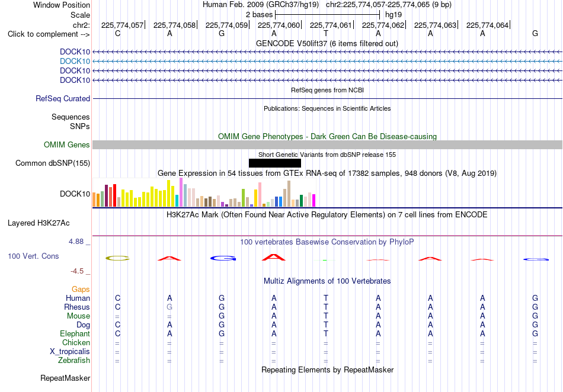Click the PhyloP Basewise Conservation title

click(327, 242)
